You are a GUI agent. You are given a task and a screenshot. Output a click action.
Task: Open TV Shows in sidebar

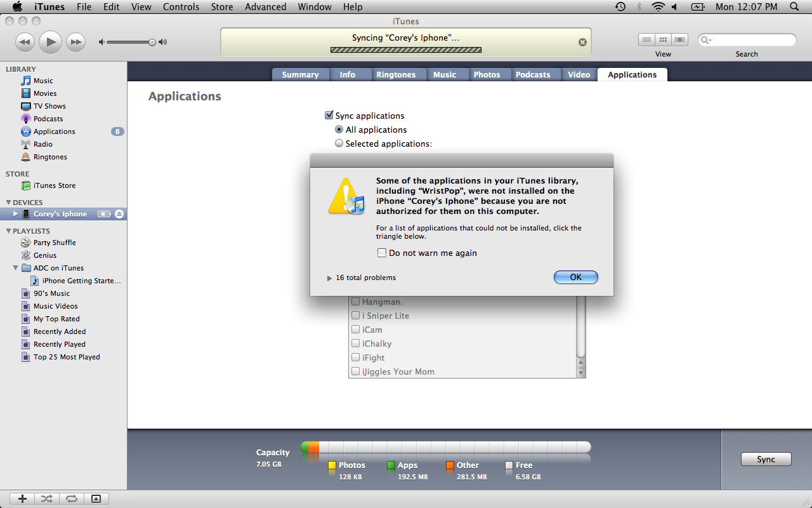pos(49,106)
